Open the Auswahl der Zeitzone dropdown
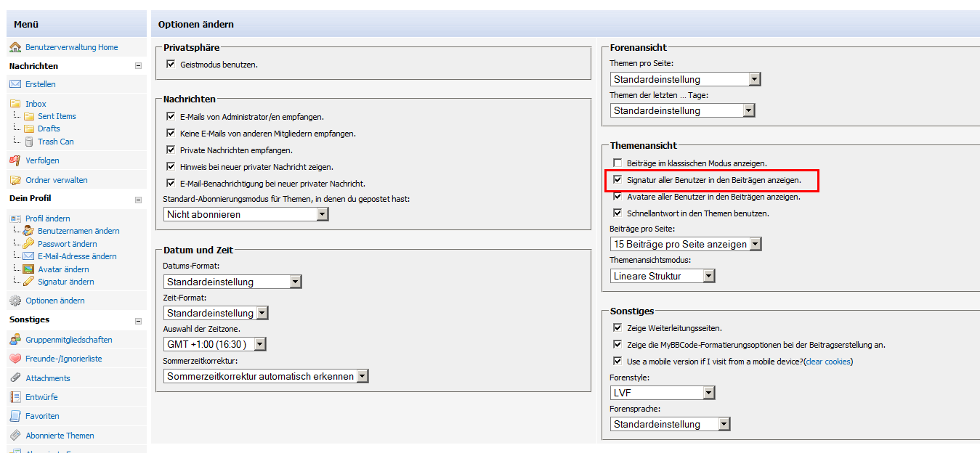 tap(216, 344)
